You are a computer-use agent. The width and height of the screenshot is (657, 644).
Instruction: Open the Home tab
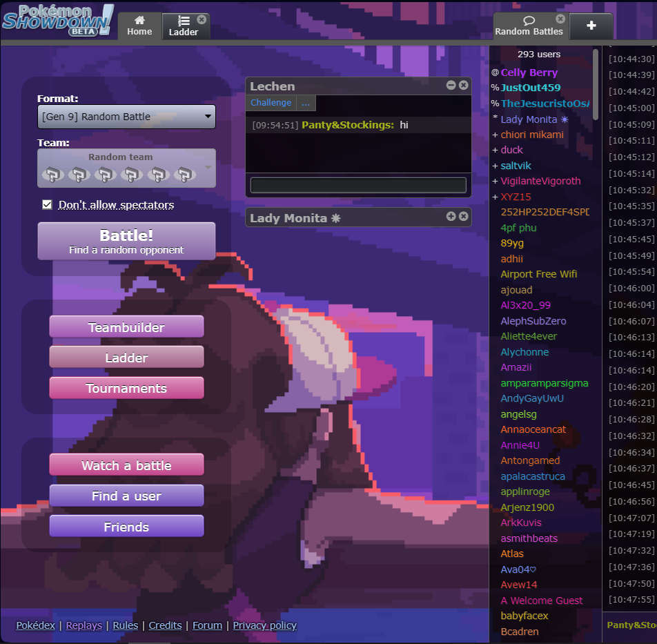tap(139, 26)
